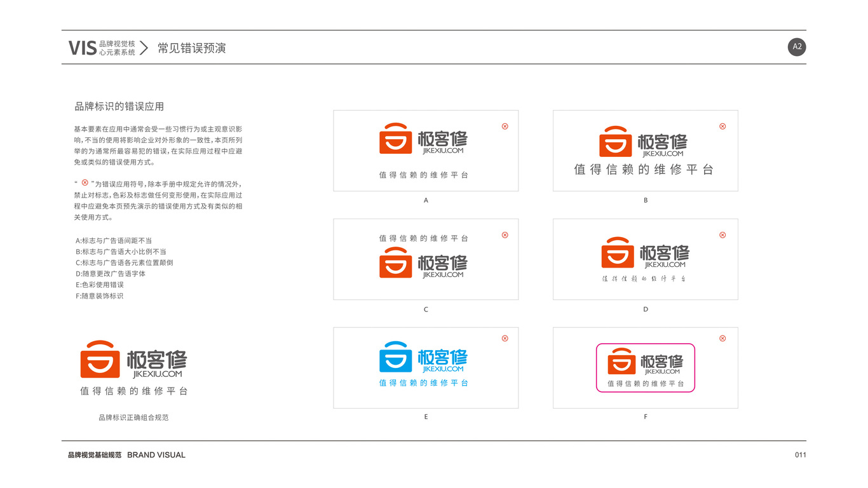Click list item B:标志与广告语大小比例不当
868x488 pixels.
[x=121, y=252]
